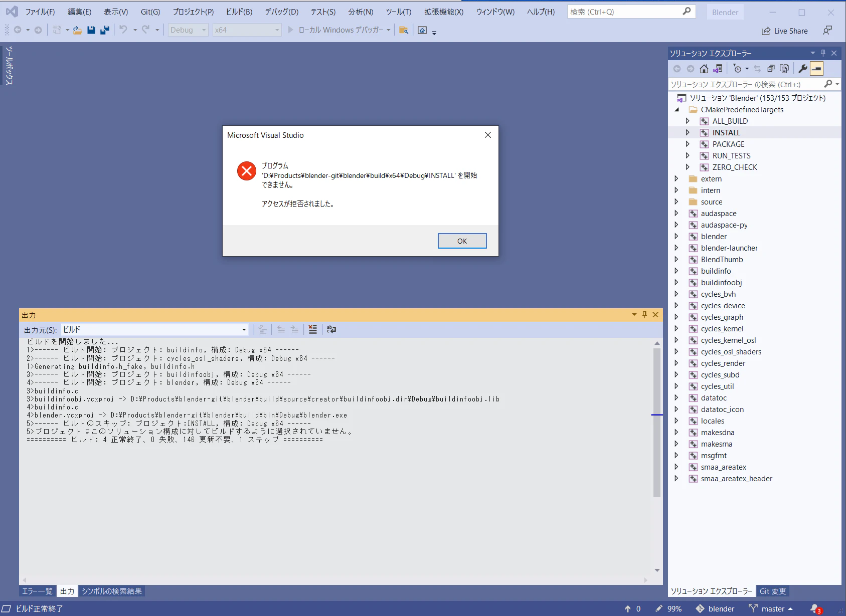Close the Microsoft Visual Studio error dialog
The image size is (846, 616).
(x=488, y=135)
